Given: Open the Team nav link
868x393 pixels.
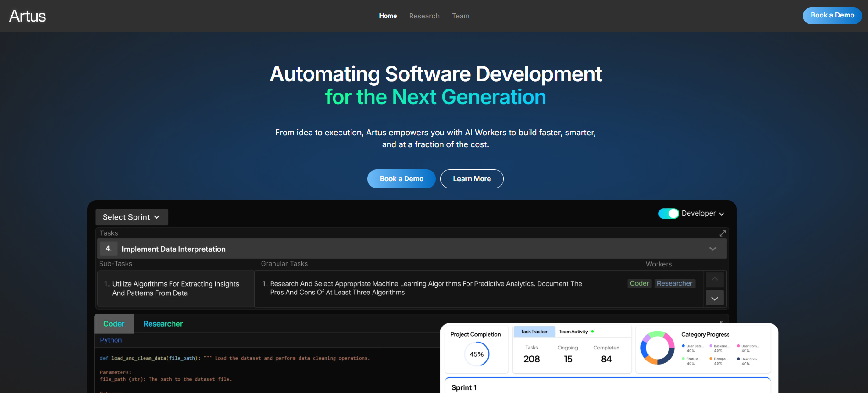Looking at the screenshot, I should coord(461,16).
